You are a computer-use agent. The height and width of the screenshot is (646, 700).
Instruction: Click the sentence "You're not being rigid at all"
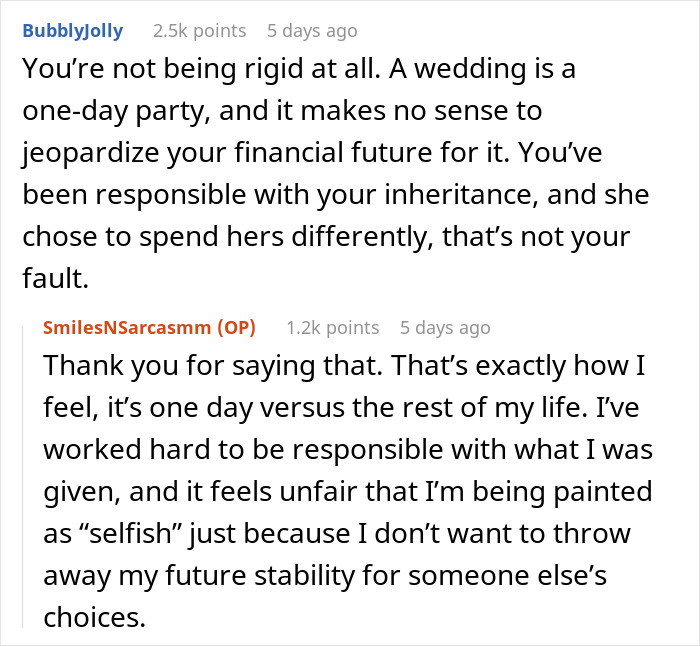(192, 70)
